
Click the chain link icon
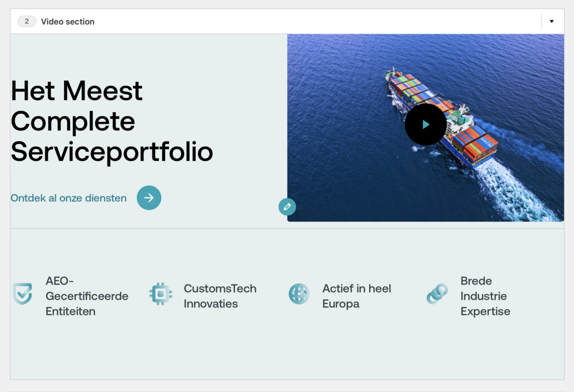[x=437, y=294]
